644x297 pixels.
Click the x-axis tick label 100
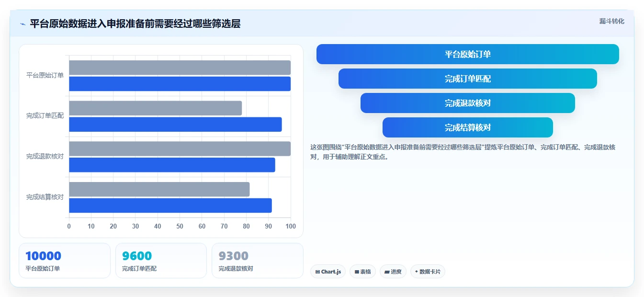click(290, 226)
